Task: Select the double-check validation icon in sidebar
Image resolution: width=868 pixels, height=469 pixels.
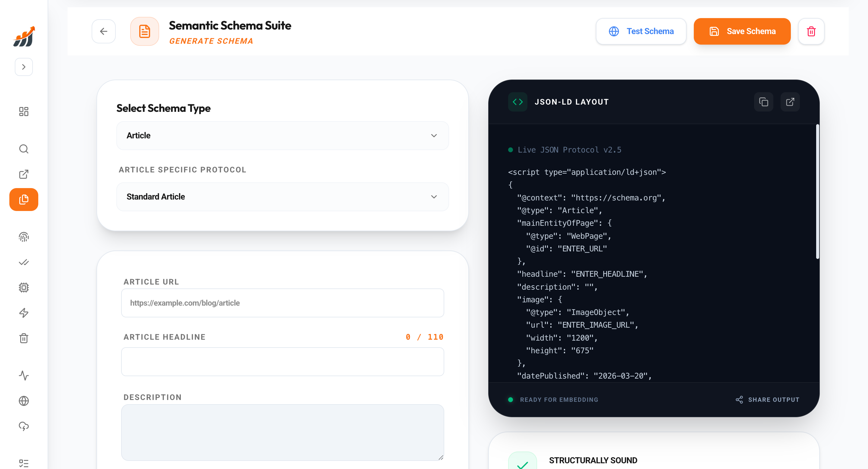Action: (x=24, y=262)
